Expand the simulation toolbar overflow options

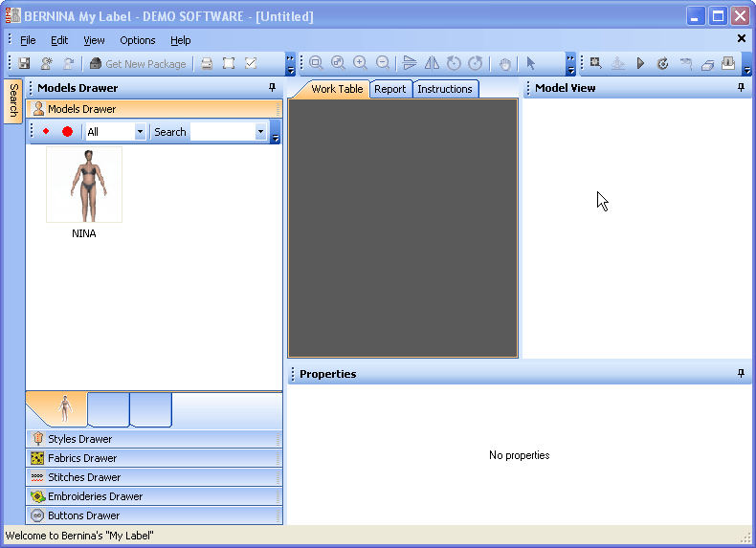[x=746, y=64]
